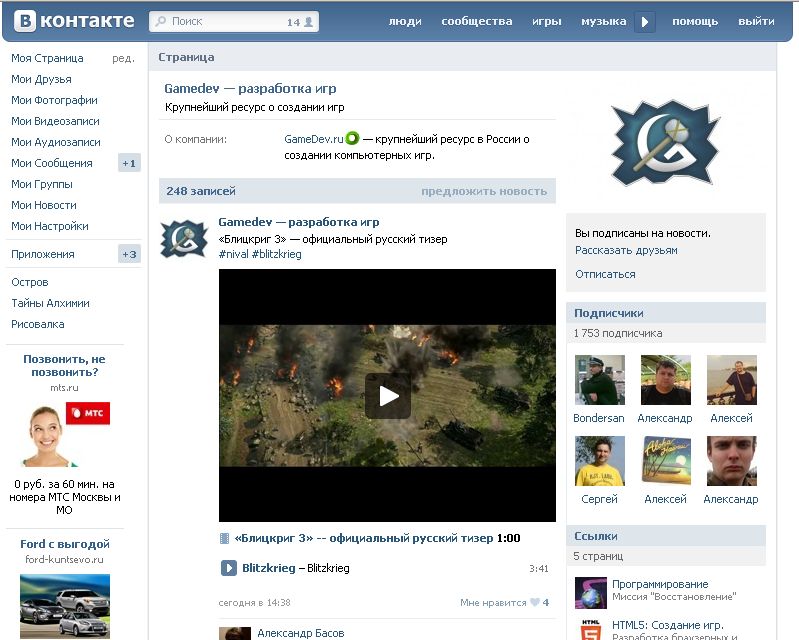Open the header music player play button
Image resolution: width=799 pixels, height=640 pixels.
(x=645, y=22)
